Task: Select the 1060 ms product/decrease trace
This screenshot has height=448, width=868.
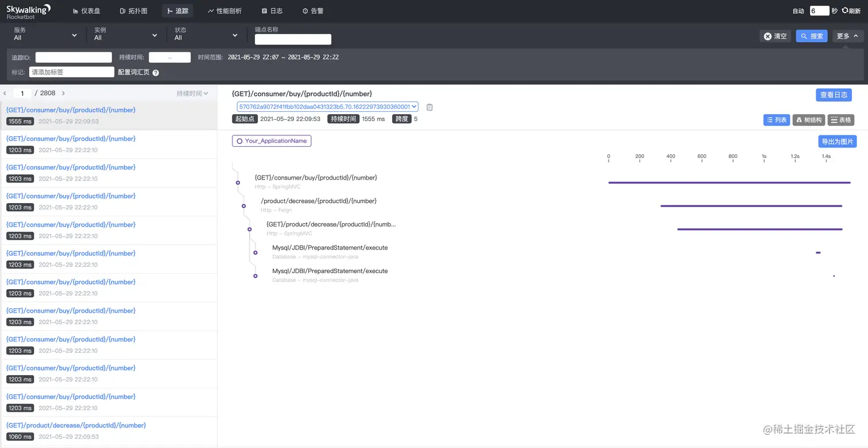Action: pyautogui.click(x=108, y=431)
